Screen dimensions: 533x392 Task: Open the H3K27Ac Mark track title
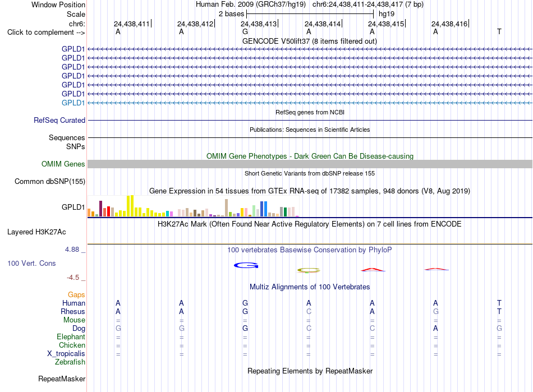pyautogui.click(x=310, y=224)
